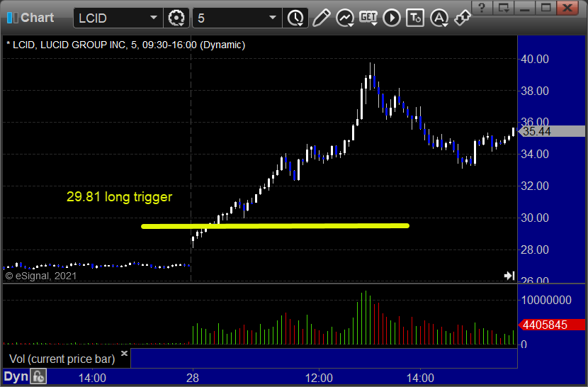Screen dimensions: 588x387
Task: Click the circled A alerts icon
Action: pyautogui.click(x=439, y=18)
